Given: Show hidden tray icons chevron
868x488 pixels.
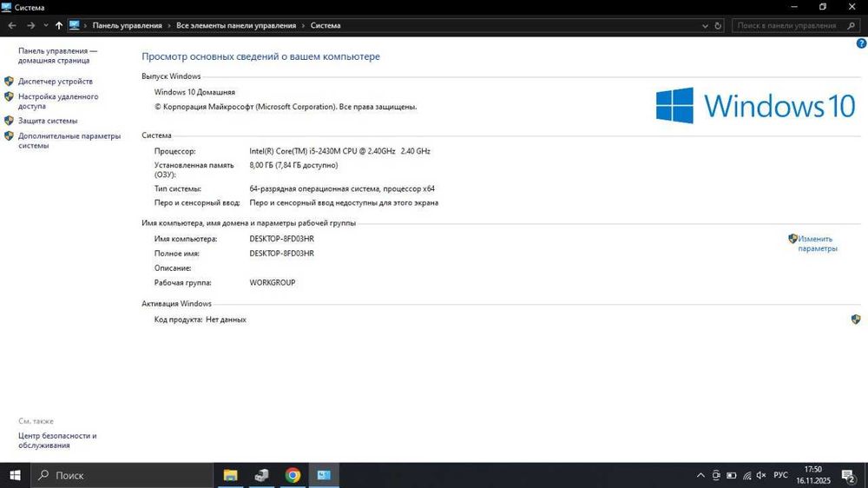Looking at the screenshot, I should click(700, 475).
